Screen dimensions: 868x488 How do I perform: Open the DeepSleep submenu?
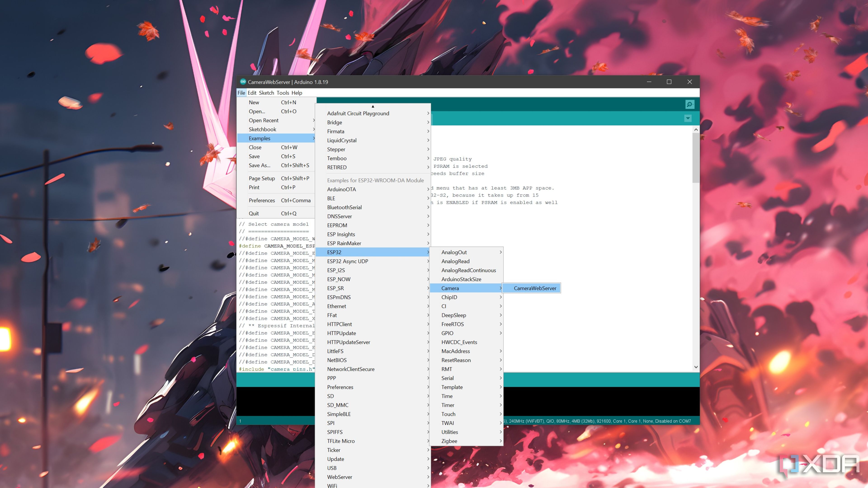(467, 315)
